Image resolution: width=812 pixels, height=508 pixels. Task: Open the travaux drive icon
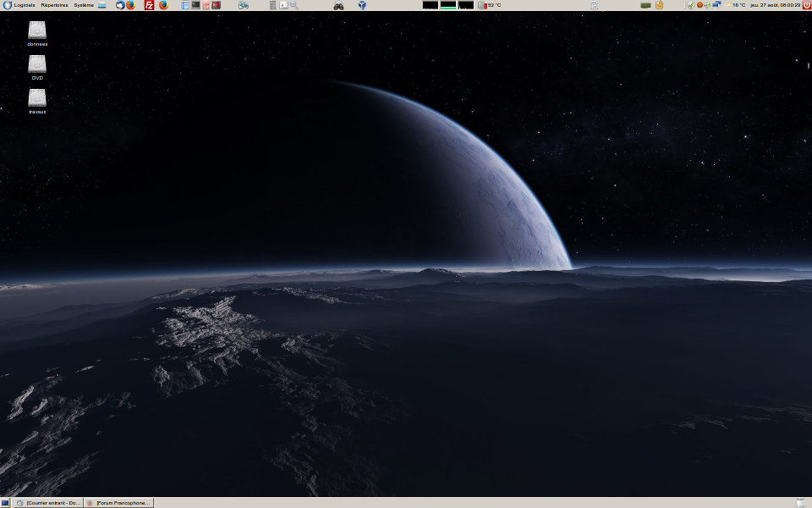click(37, 101)
